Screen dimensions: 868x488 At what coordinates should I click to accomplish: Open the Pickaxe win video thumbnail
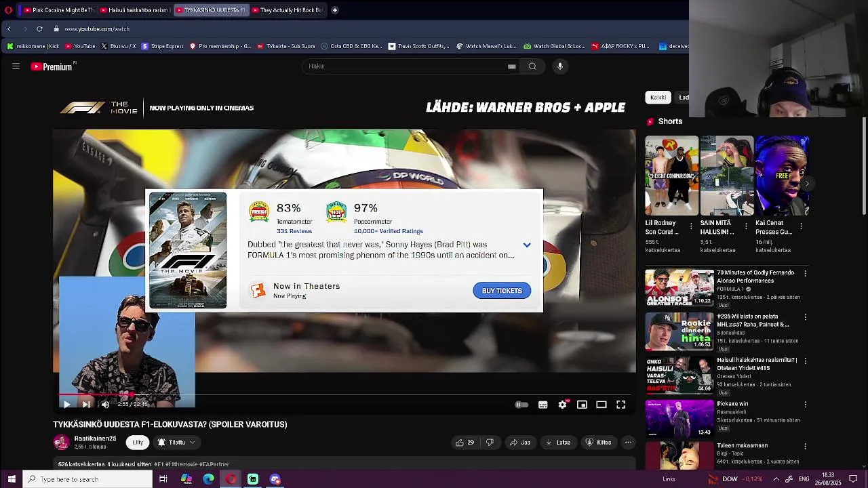[679, 418]
